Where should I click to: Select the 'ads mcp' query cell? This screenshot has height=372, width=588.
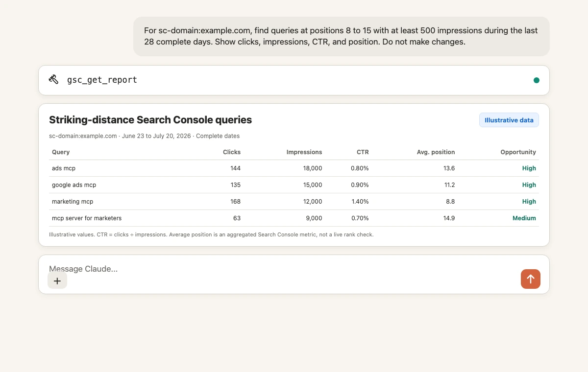[x=64, y=168]
